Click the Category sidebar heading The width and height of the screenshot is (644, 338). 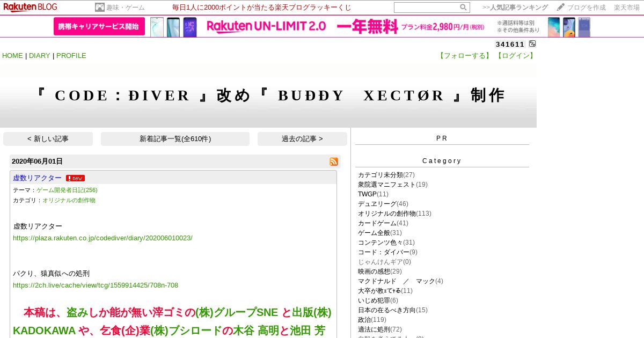click(442, 161)
